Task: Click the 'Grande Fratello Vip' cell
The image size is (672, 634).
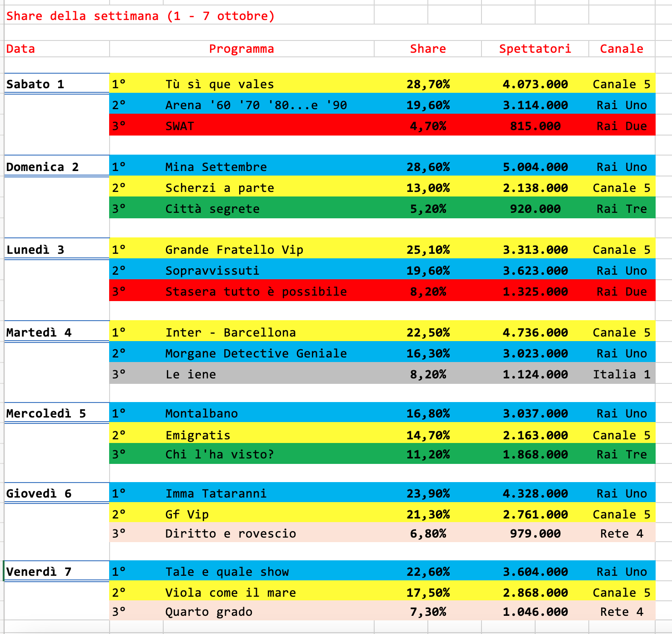Action: [234, 250]
